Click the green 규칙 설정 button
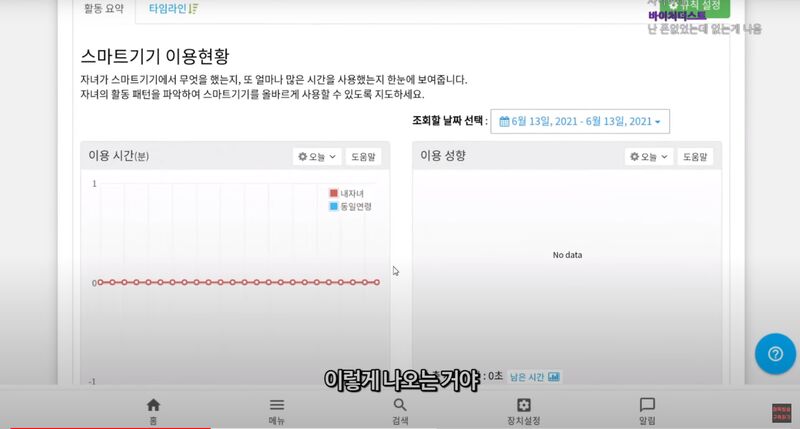 700,7
